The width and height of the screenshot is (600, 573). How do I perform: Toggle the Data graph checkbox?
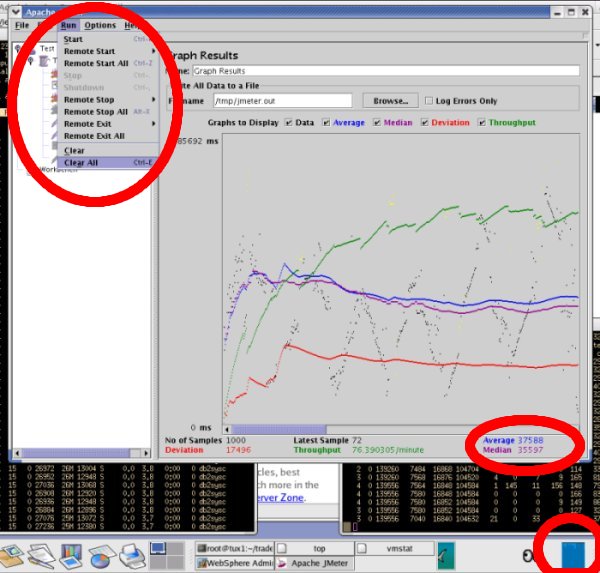[x=289, y=122]
